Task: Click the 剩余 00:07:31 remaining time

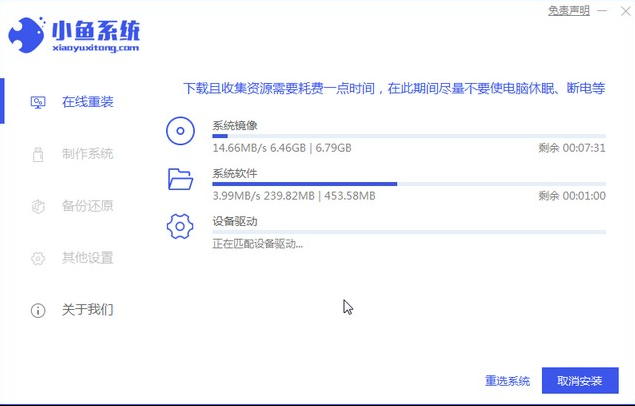Action: [x=572, y=148]
